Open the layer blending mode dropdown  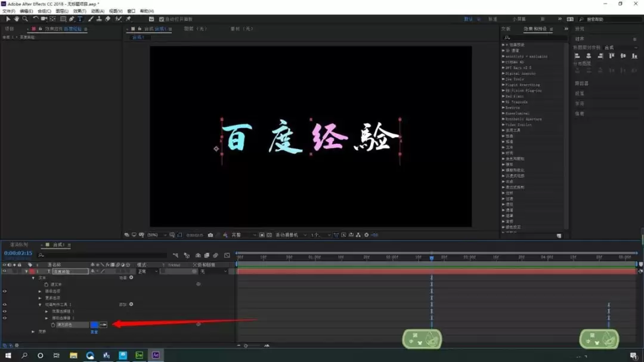[x=147, y=271]
